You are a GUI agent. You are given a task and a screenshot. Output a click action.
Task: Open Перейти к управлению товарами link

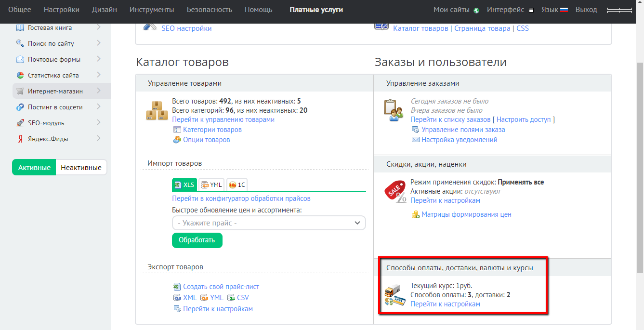[223, 119]
